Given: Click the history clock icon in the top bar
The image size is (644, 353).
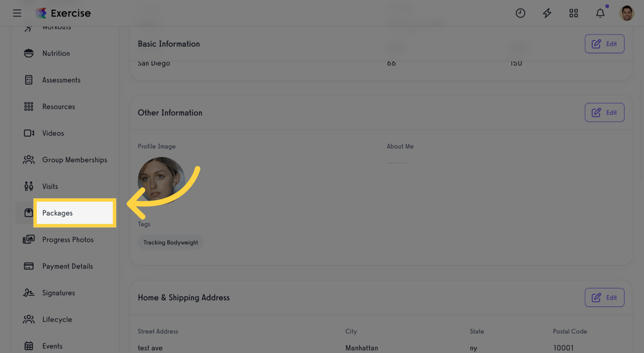Looking at the screenshot, I should point(520,13).
